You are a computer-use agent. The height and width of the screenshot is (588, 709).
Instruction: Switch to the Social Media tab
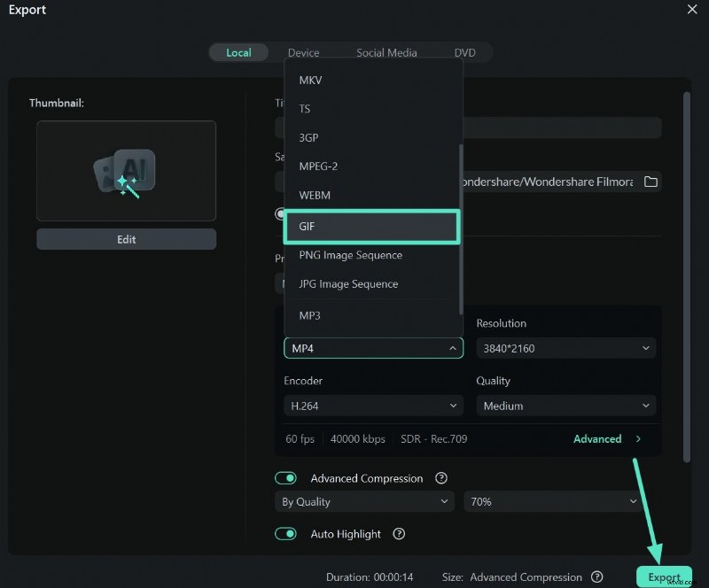point(386,52)
